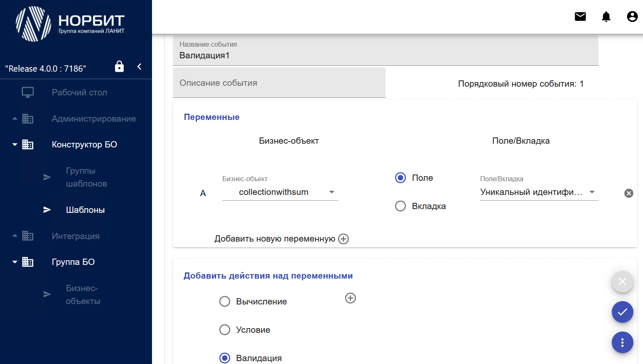643x364 pixels.
Task: Open the floating three-dots more menu
Action: [623, 342]
